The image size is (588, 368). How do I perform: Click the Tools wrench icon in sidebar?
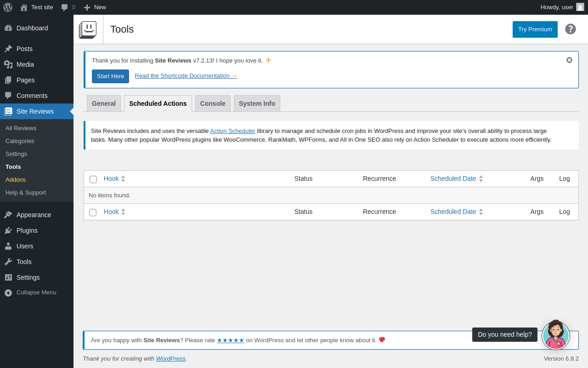pyautogui.click(x=8, y=262)
